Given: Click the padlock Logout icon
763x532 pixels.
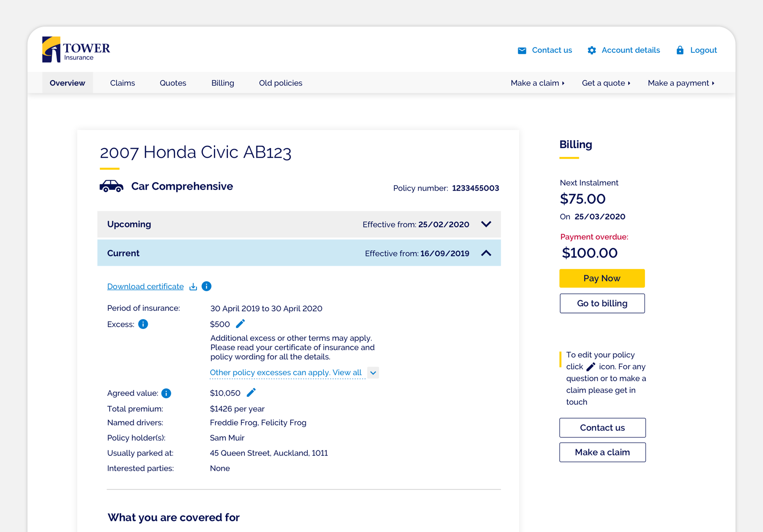Looking at the screenshot, I should (680, 50).
